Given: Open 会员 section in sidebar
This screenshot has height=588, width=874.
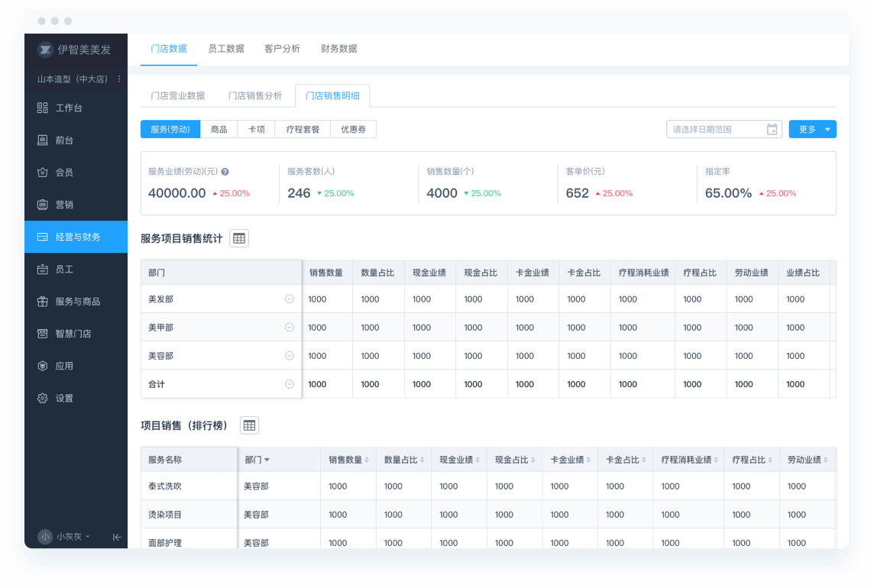Looking at the screenshot, I should [76, 173].
